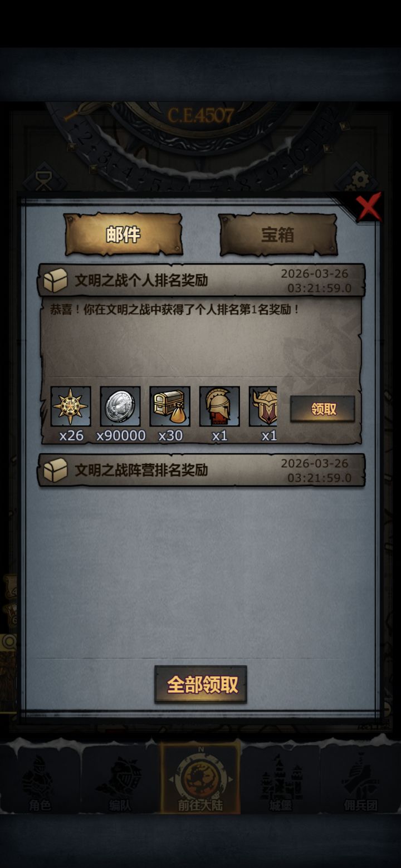Claim all mail with 全部领取 button
Image resolution: width=401 pixels, height=868 pixels.
tap(200, 684)
